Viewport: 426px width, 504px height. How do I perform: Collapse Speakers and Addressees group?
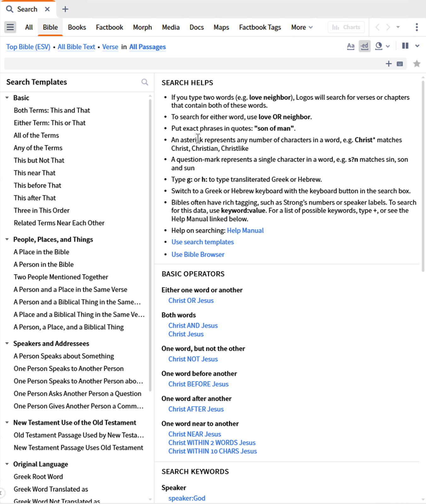pos(7,344)
